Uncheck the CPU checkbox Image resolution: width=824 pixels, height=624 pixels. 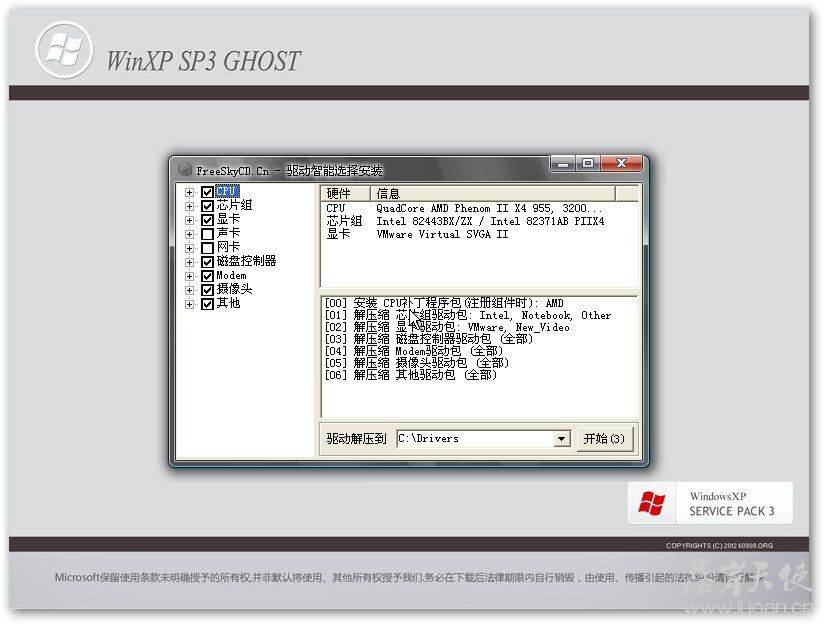[x=207, y=192]
